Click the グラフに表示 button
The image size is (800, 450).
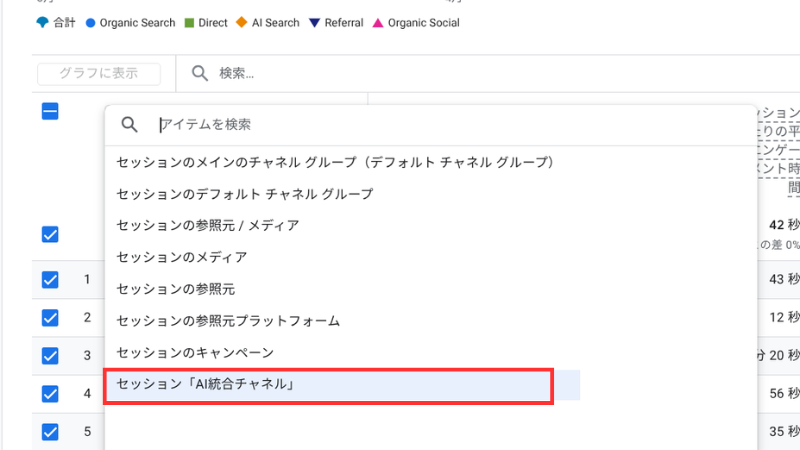tap(99, 73)
